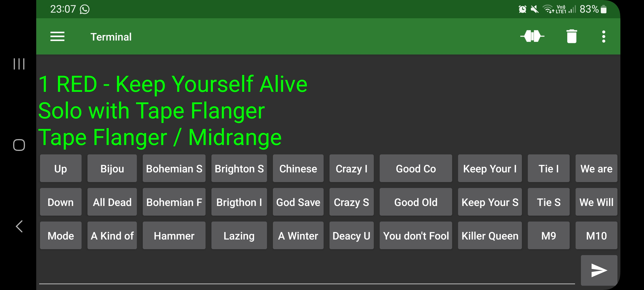Image resolution: width=644 pixels, height=290 pixels.
Task: Clear terminal with the trash icon
Action: (572, 36)
